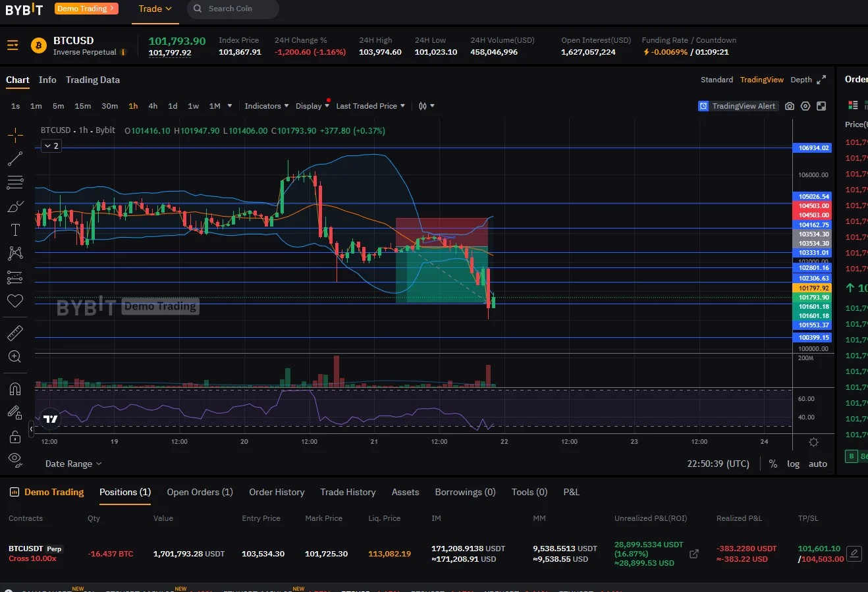The height and width of the screenshot is (592, 868).
Task: Open the heart icons tool
Action: 15,301
